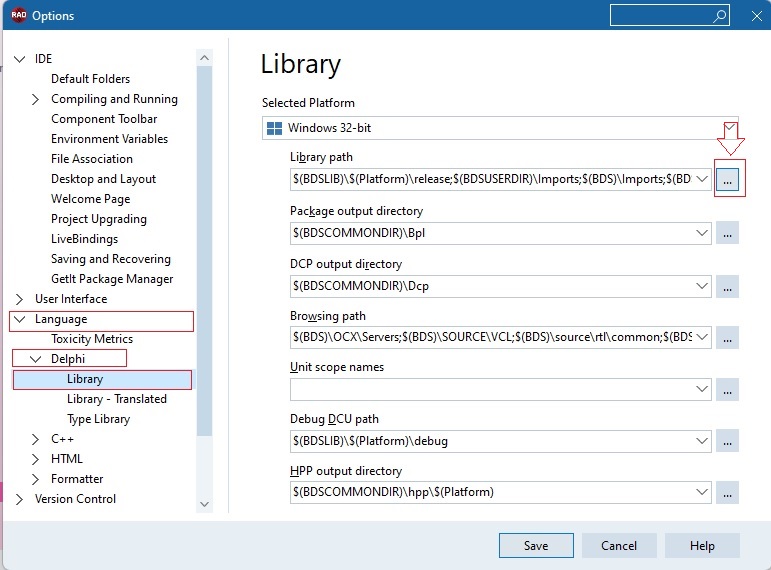Open the Library path ellipsis browse button
The height and width of the screenshot is (570, 771).
tap(727, 179)
